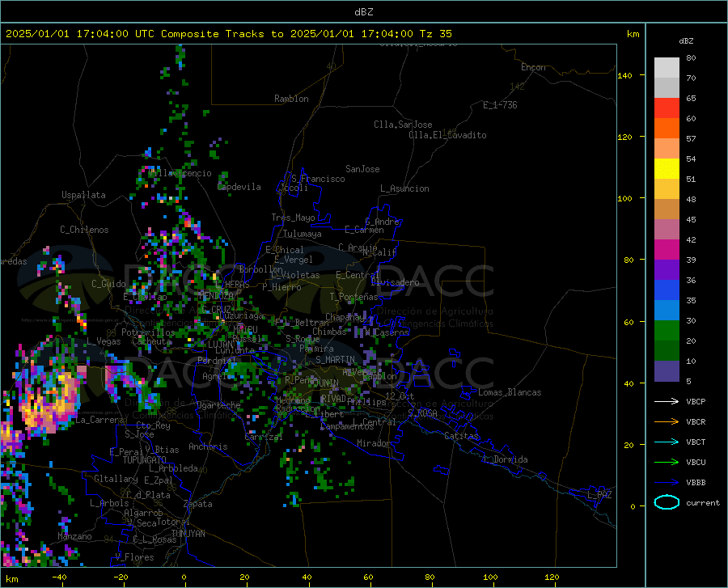Click the blue VBBB arrow legend icon
Screen dimensions: 728x588
pyautogui.click(x=667, y=483)
